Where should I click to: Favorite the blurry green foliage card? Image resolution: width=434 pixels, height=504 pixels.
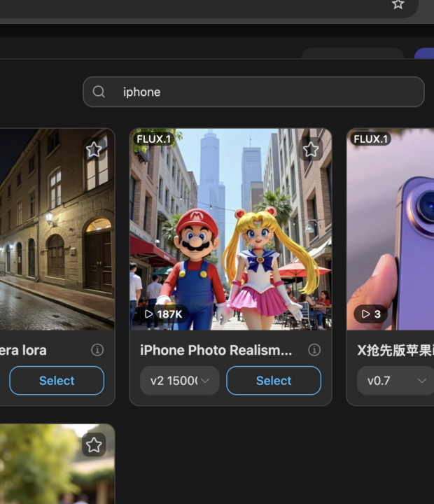click(x=94, y=445)
